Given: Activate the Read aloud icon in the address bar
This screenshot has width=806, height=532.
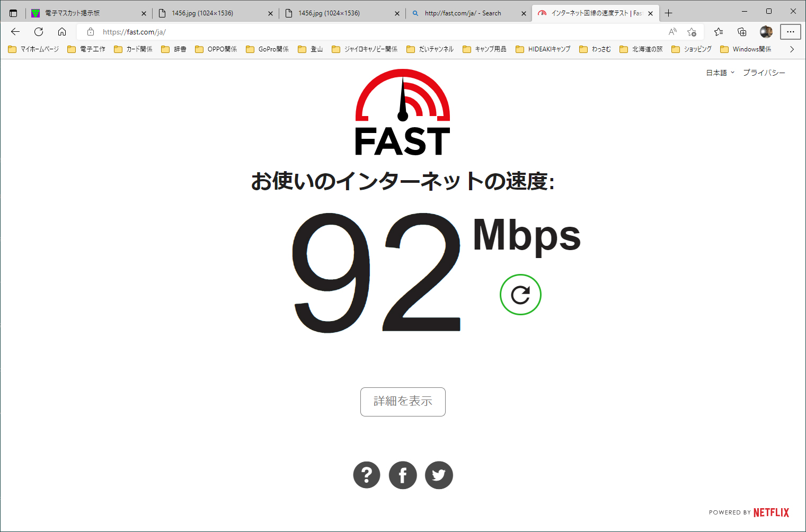Looking at the screenshot, I should (672, 32).
